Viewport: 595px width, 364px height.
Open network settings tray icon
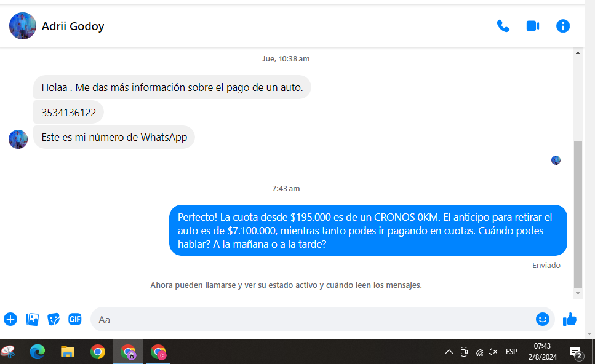tap(479, 352)
